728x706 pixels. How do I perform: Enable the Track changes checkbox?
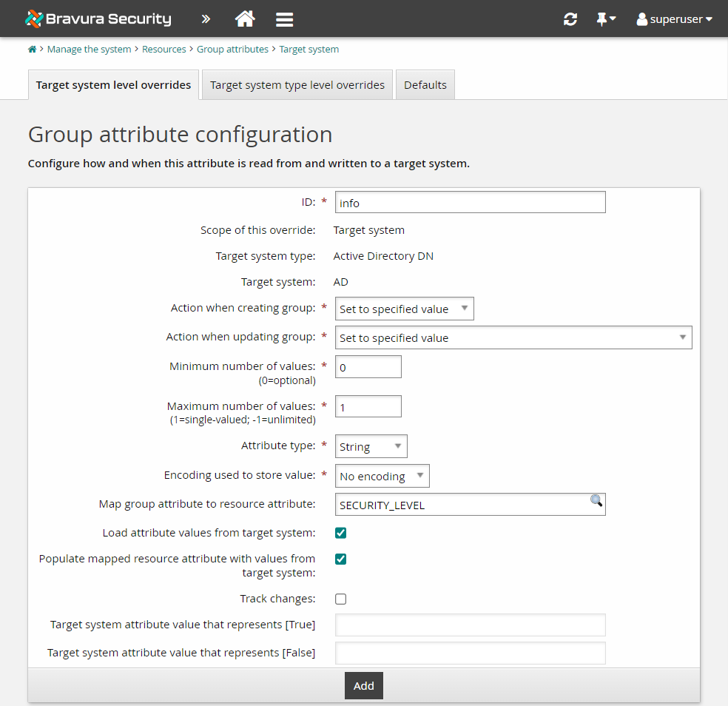340,599
